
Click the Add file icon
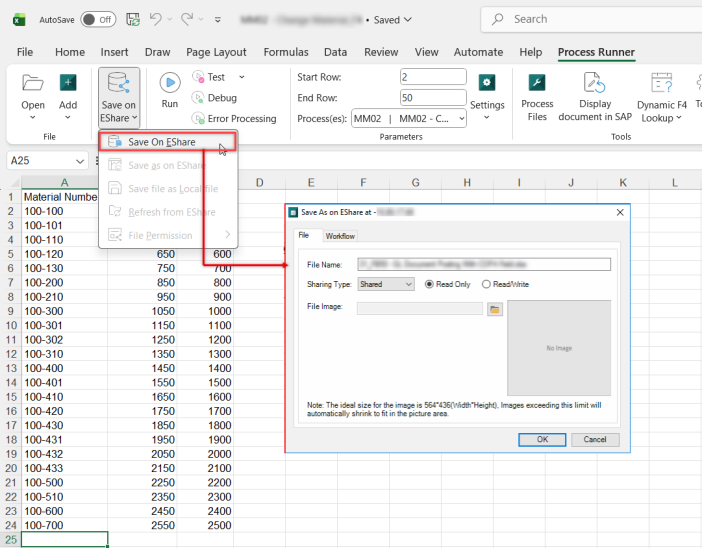(x=68, y=83)
